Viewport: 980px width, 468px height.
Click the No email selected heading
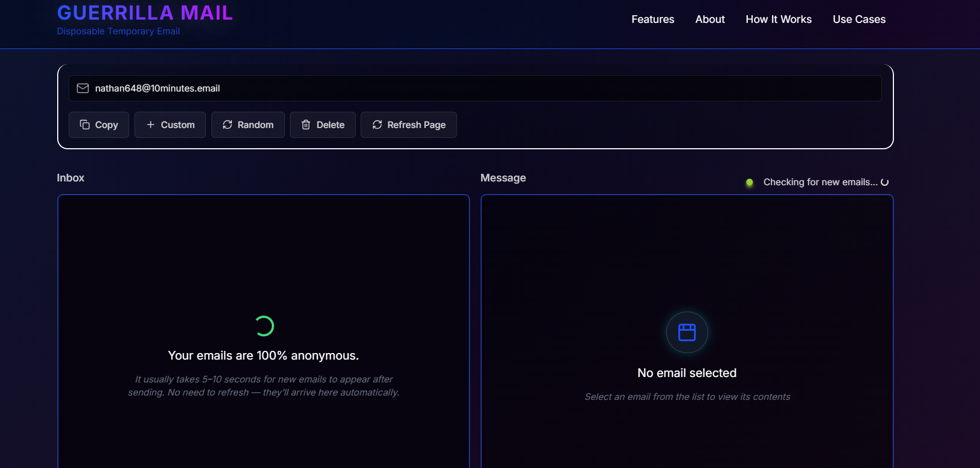[686, 373]
